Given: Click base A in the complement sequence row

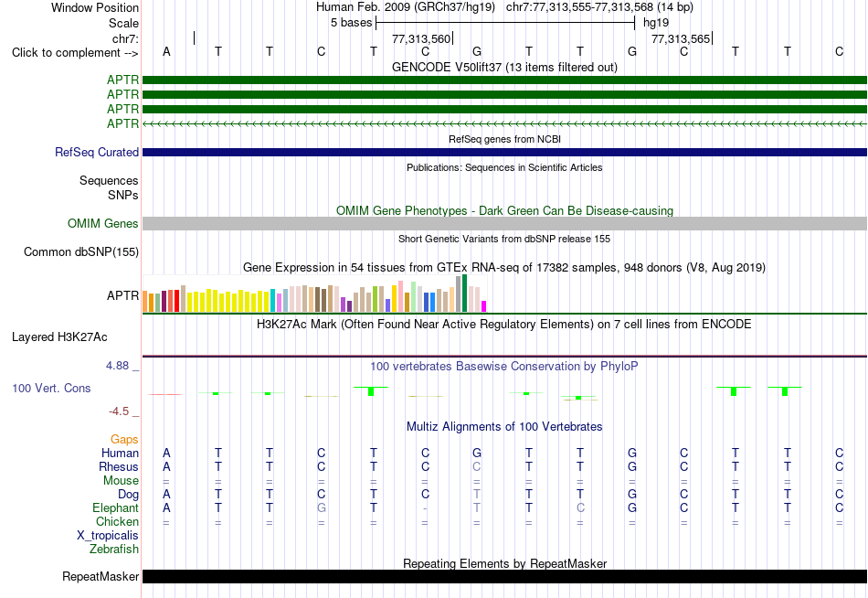Looking at the screenshot, I should (x=166, y=51).
